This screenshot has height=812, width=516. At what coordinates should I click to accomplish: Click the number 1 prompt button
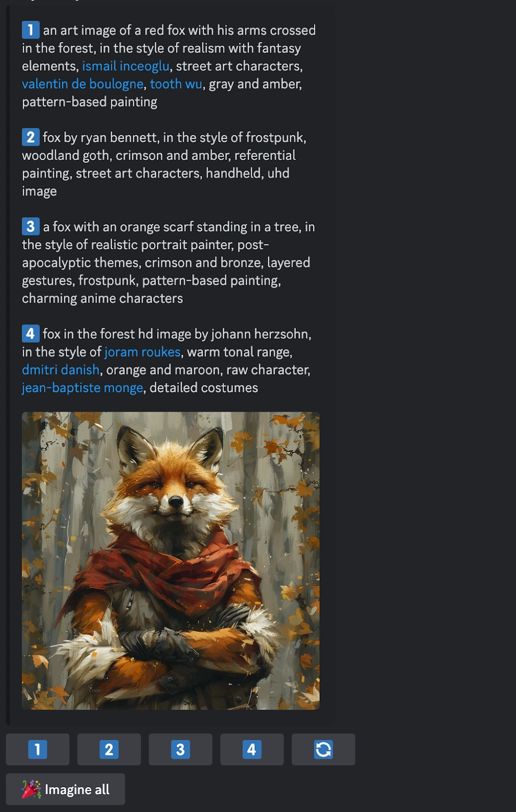tap(38, 749)
